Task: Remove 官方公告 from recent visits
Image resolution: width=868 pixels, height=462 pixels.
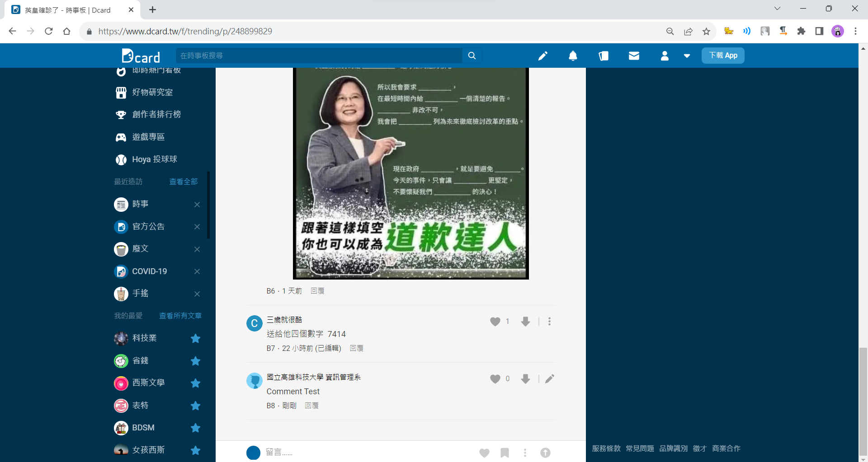Action: click(x=197, y=227)
